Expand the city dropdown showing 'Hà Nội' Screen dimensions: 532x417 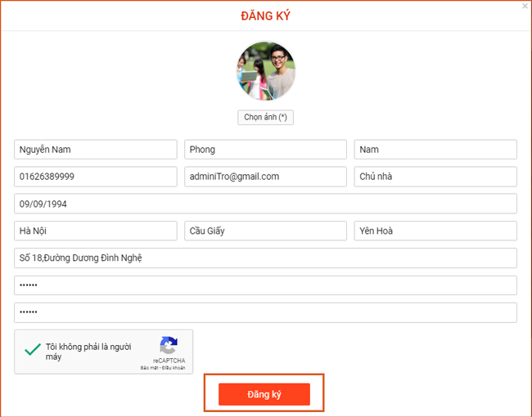point(96,231)
